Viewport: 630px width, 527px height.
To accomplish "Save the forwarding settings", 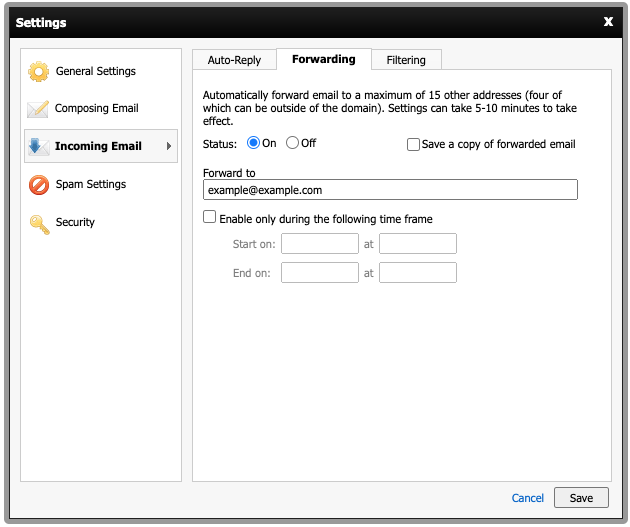I will 581,498.
